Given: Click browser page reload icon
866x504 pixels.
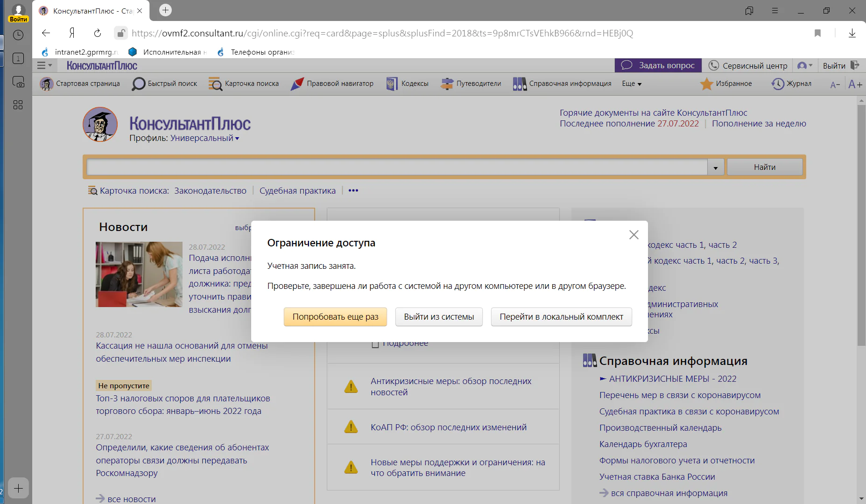Looking at the screenshot, I should coord(98,33).
